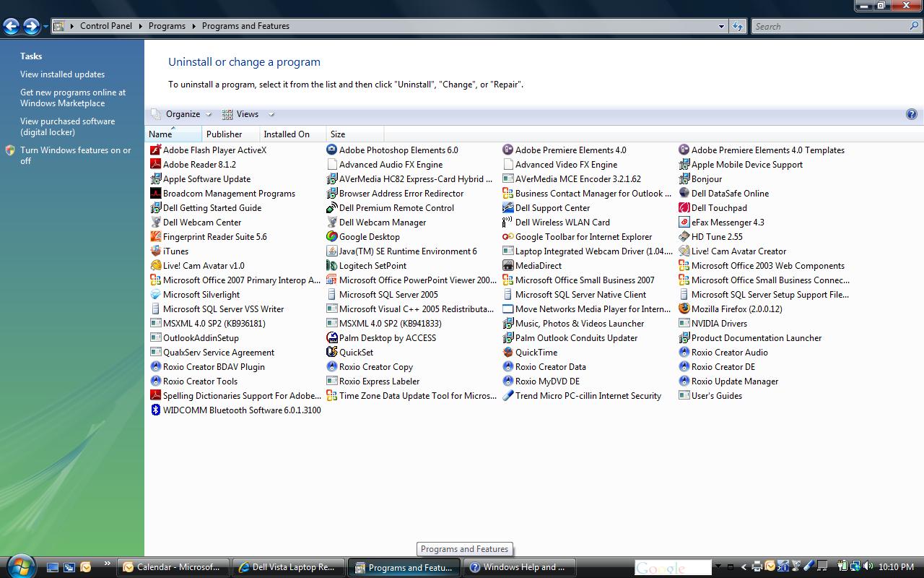Click the Forward navigation button
Screen dimensions: 924x578
point(31,27)
